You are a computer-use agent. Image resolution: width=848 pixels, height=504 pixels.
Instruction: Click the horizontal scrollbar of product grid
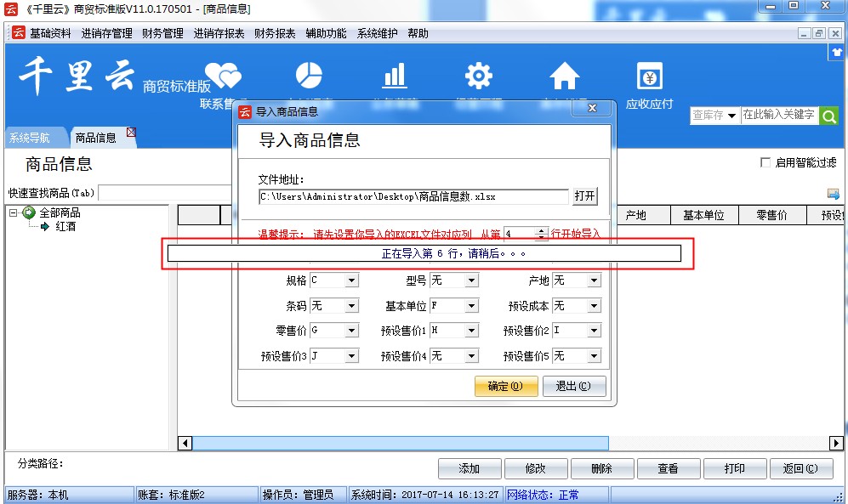tap(400, 443)
